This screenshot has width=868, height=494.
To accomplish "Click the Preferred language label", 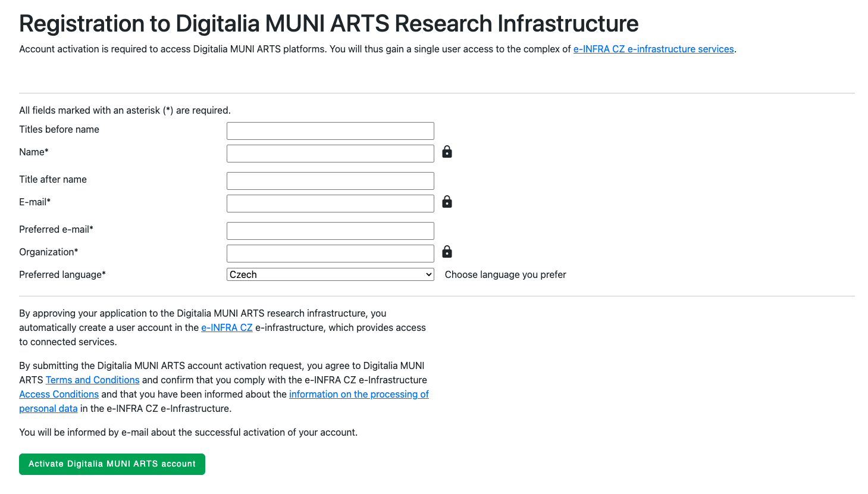I will click(x=62, y=275).
